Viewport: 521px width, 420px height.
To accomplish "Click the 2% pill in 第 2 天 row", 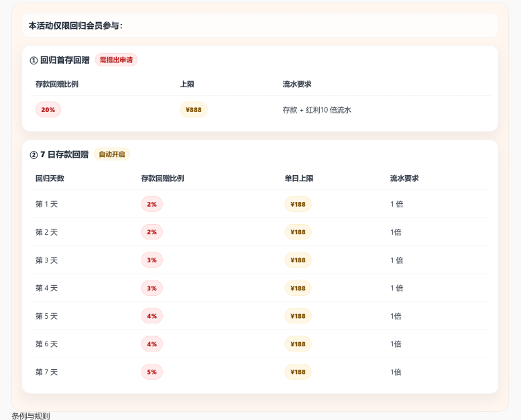I will [x=152, y=232].
